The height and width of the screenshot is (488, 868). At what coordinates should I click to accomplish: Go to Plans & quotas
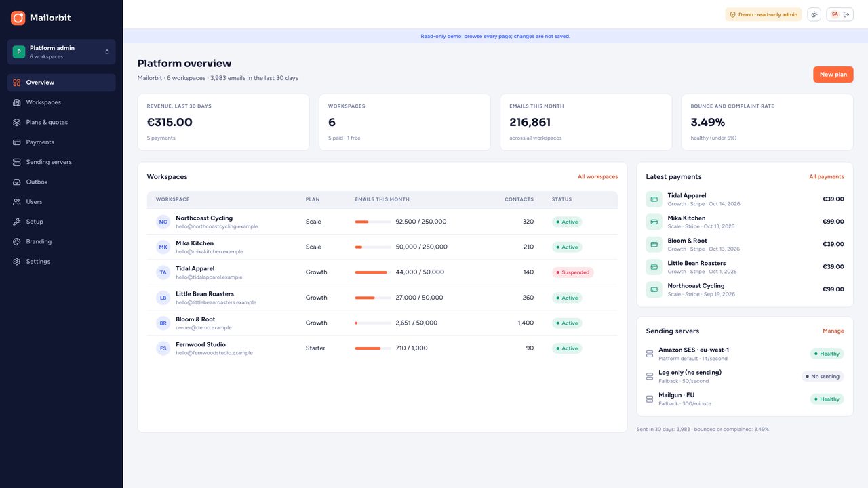pos(61,122)
